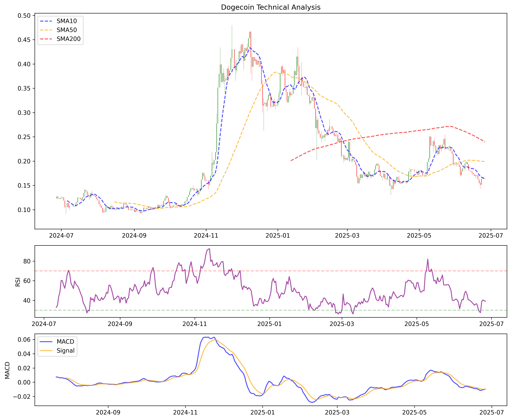Click the 0.50 price axis label
The height and width of the screenshot is (420, 511).
[24, 16]
